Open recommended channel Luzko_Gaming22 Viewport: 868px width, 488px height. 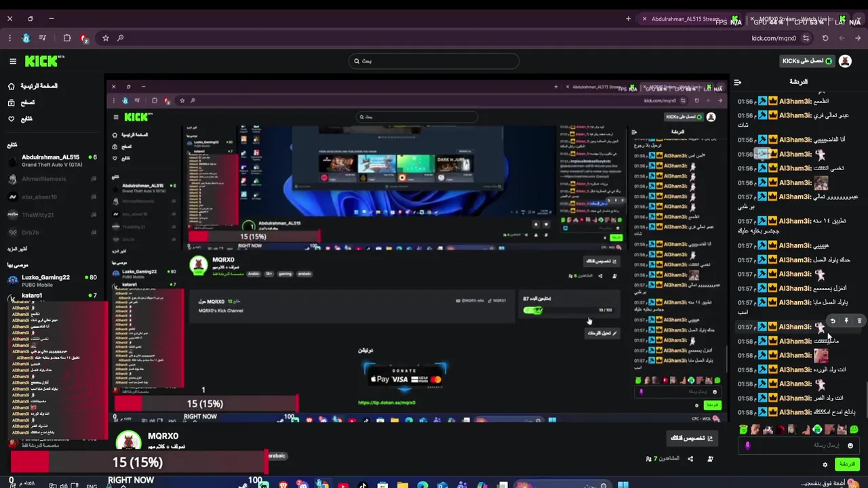click(53, 281)
